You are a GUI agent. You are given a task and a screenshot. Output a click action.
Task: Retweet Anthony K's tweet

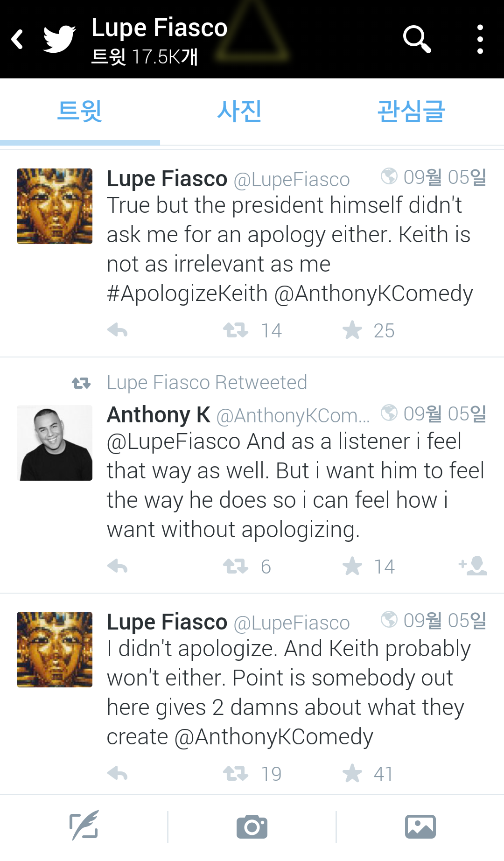coord(236,567)
